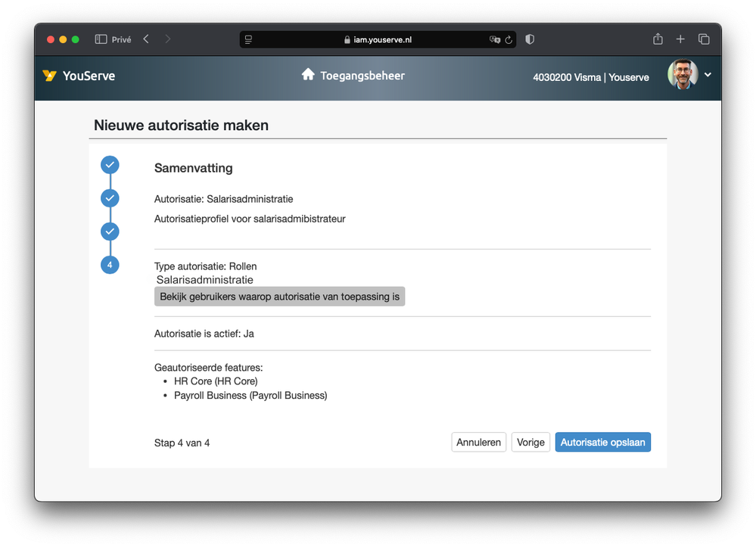Click the Safari share icon
Viewport: 756px width, 547px height.
658,39
